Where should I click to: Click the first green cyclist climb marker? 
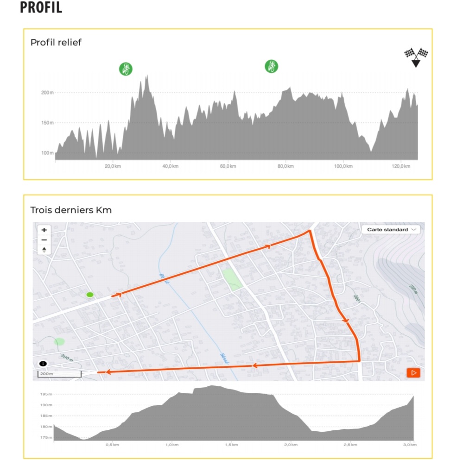[125, 69]
